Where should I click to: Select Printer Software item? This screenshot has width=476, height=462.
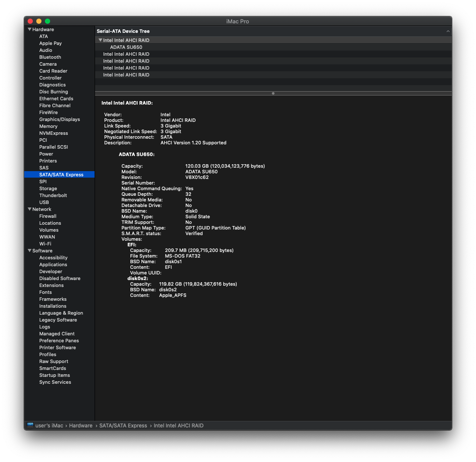pyautogui.click(x=57, y=348)
